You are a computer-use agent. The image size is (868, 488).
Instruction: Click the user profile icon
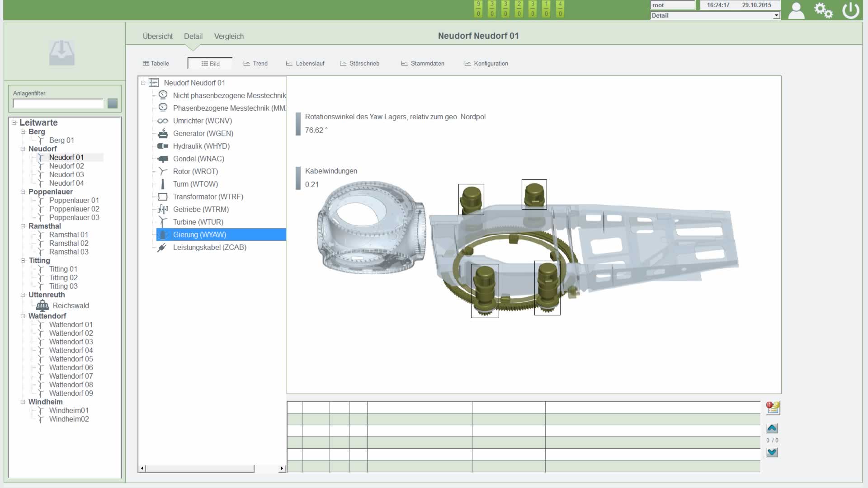(796, 10)
